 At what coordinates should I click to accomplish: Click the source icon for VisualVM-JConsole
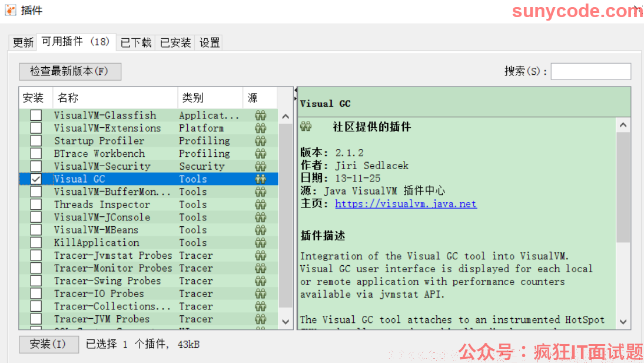260,217
